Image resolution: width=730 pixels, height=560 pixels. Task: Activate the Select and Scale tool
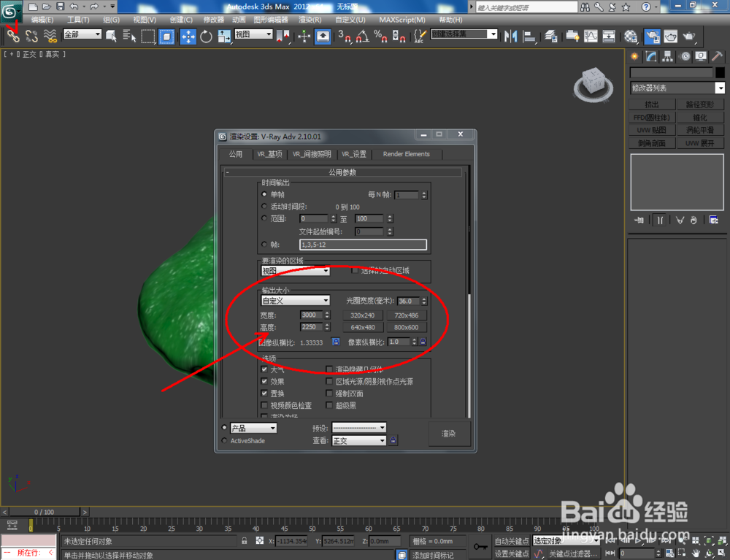224,36
